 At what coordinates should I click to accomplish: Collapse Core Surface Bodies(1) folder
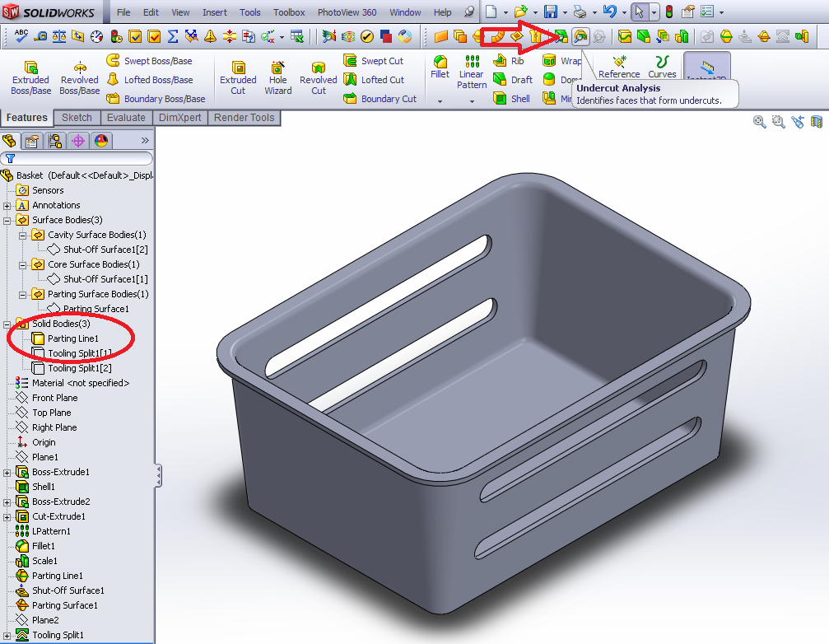click(23, 265)
